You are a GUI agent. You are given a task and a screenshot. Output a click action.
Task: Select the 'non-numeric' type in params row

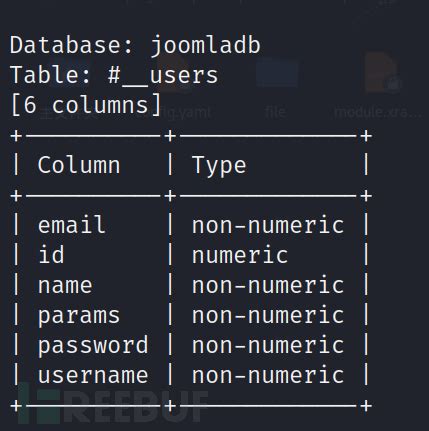[268, 316]
